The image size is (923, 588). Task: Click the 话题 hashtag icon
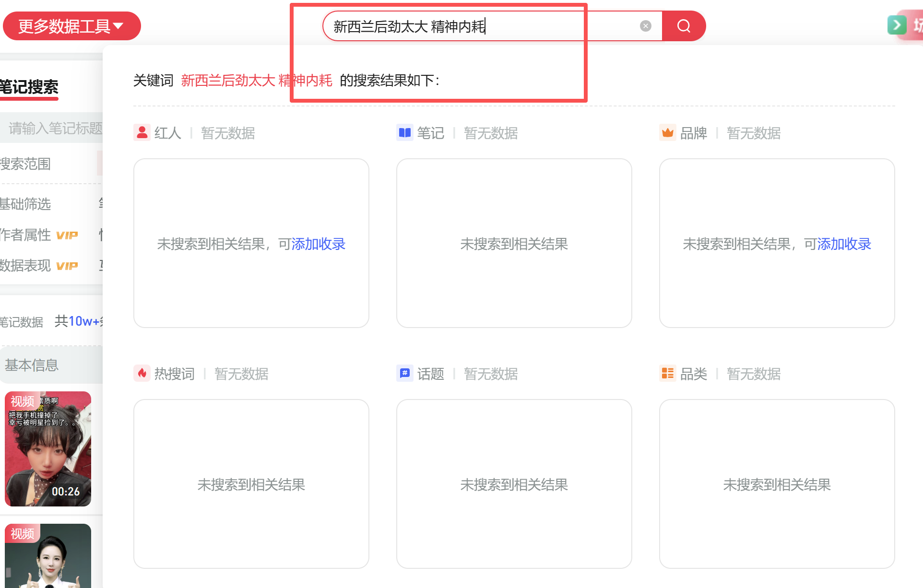pyautogui.click(x=405, y=373)
